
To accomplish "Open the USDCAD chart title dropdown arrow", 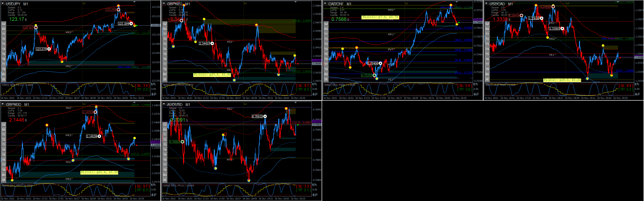I will (486, 4).
